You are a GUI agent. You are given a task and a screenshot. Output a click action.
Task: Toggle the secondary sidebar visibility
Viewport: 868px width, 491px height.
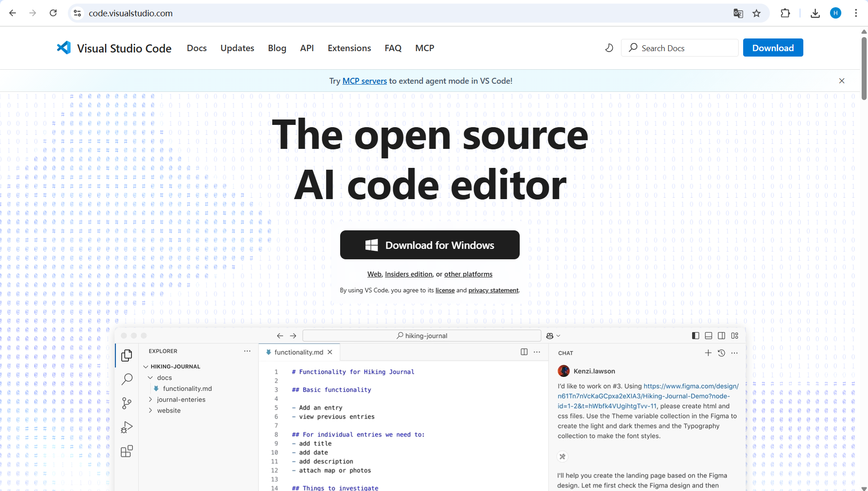pos(721,335)
